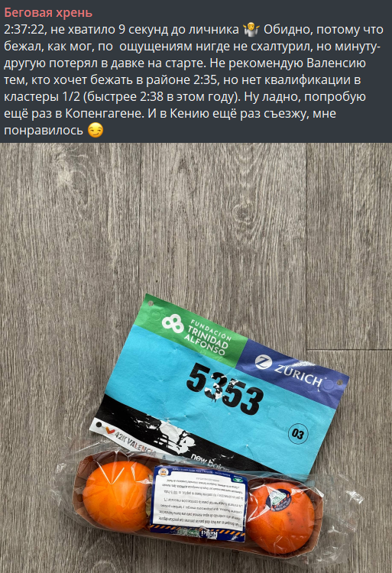Click the circled 03 mark on bib
The image size is (392, 573).
298,434
